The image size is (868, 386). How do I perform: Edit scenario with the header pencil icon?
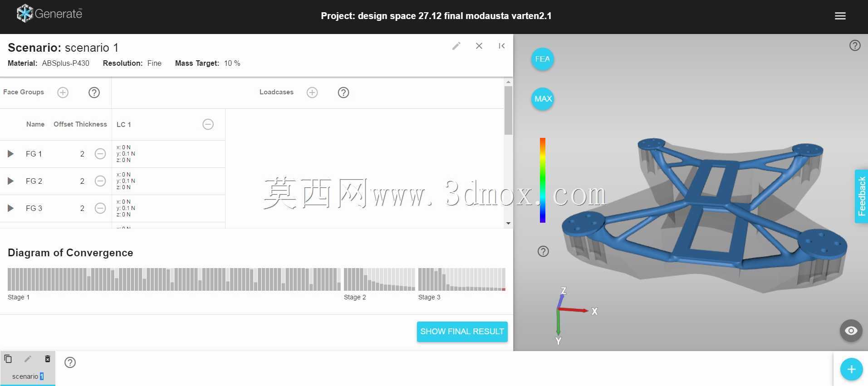point(456,46)
